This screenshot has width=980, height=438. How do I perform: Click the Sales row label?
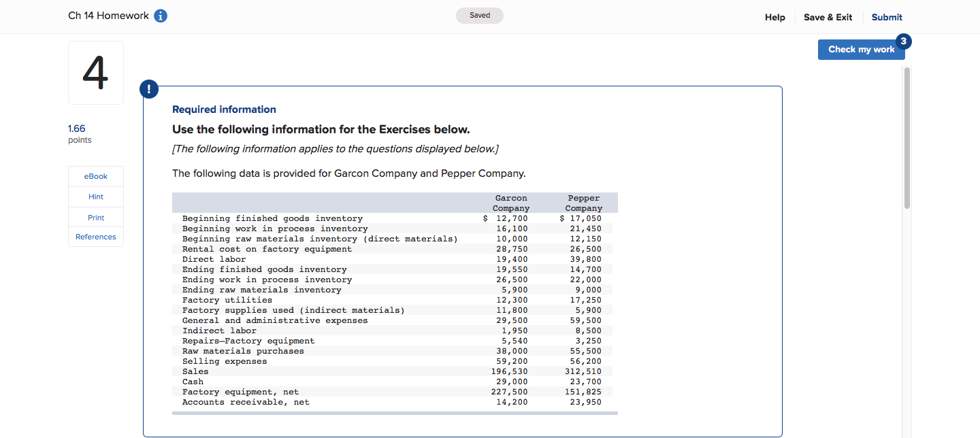point(195,371)
